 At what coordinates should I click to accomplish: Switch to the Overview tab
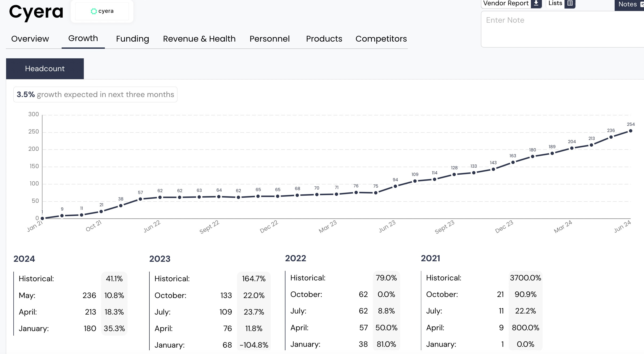click(x=30, y=39)
